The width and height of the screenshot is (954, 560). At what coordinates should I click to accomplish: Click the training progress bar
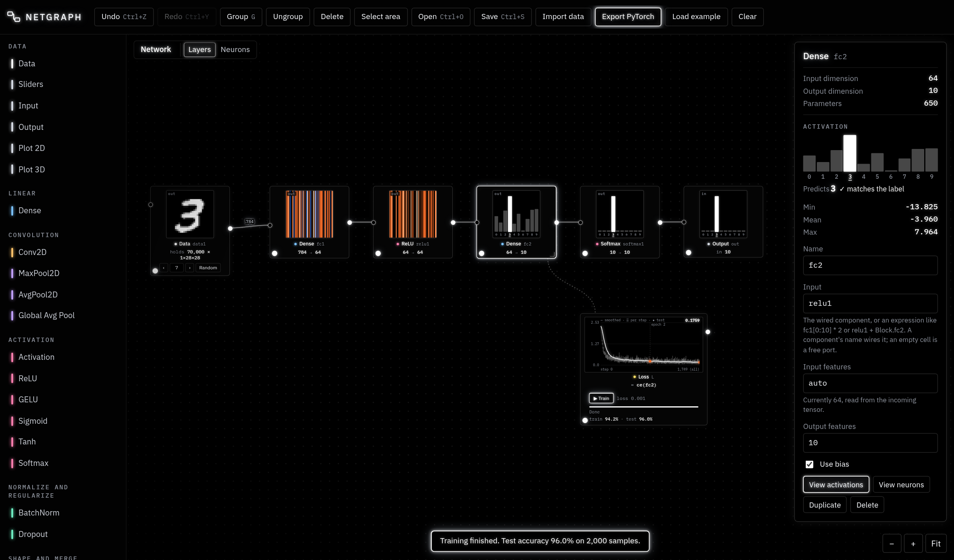(x=644, y=407)
